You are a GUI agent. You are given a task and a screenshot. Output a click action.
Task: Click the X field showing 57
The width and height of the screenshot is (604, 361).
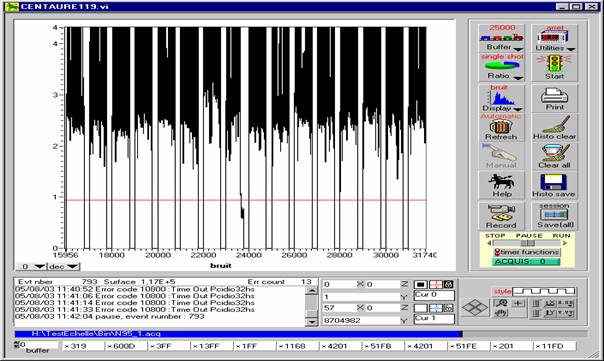tap(339, 308)
